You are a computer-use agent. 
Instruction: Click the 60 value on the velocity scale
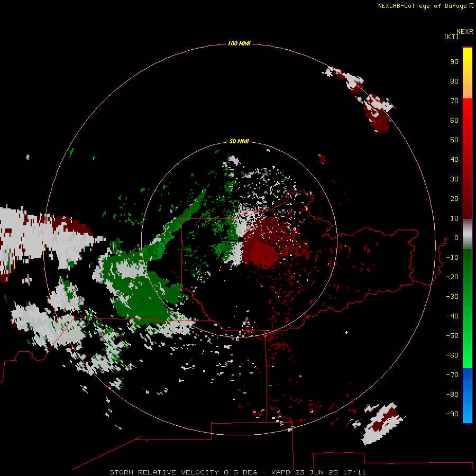pos(454,121)
